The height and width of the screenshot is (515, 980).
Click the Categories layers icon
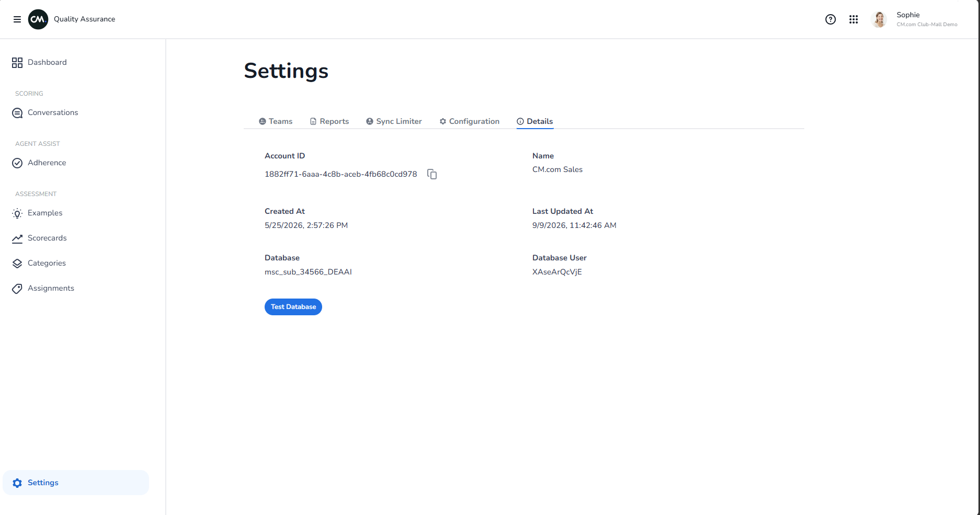[x=17, y=264]
